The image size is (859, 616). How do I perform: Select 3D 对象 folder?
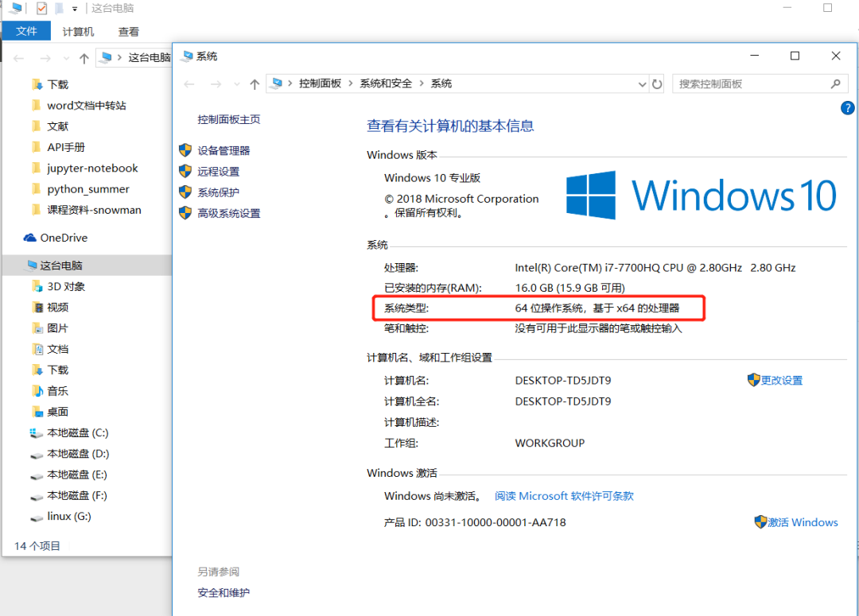[x=66, y=286]
